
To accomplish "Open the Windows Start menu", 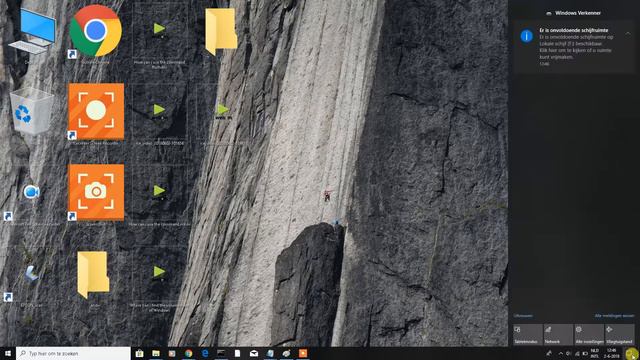I will (8, 353).
